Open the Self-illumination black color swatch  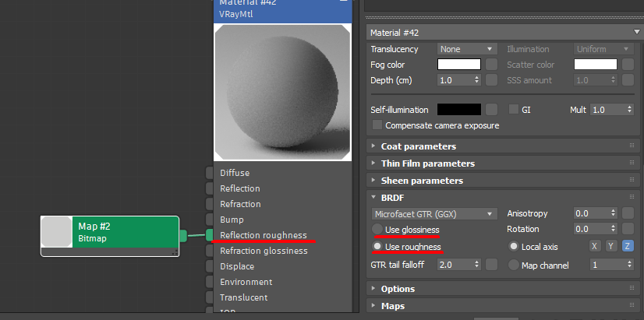459,110
